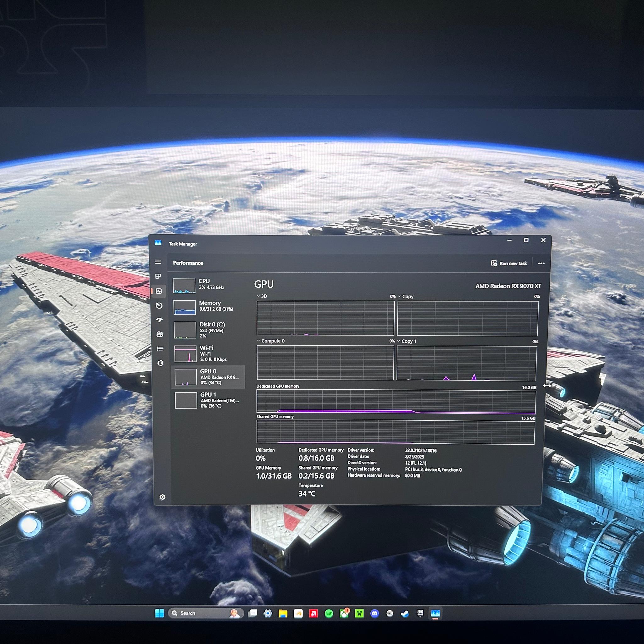
Task: Select the Performance page icon in sidebar
Action: (159, 291)
